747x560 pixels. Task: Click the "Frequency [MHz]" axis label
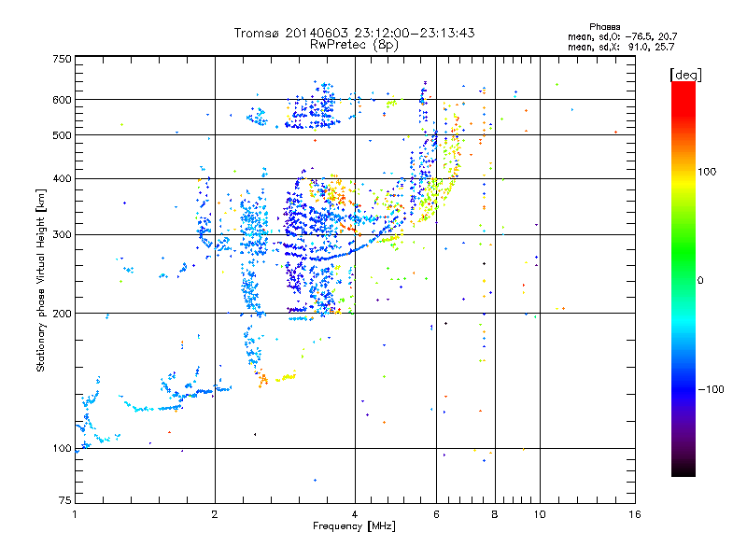(354, 526)
